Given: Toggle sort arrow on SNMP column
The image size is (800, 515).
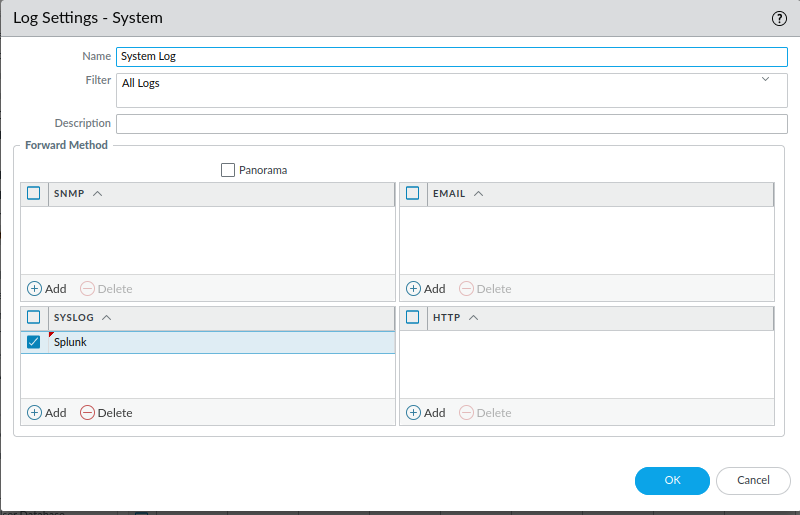Looking at the screenshot, I should tap(97, 193).
